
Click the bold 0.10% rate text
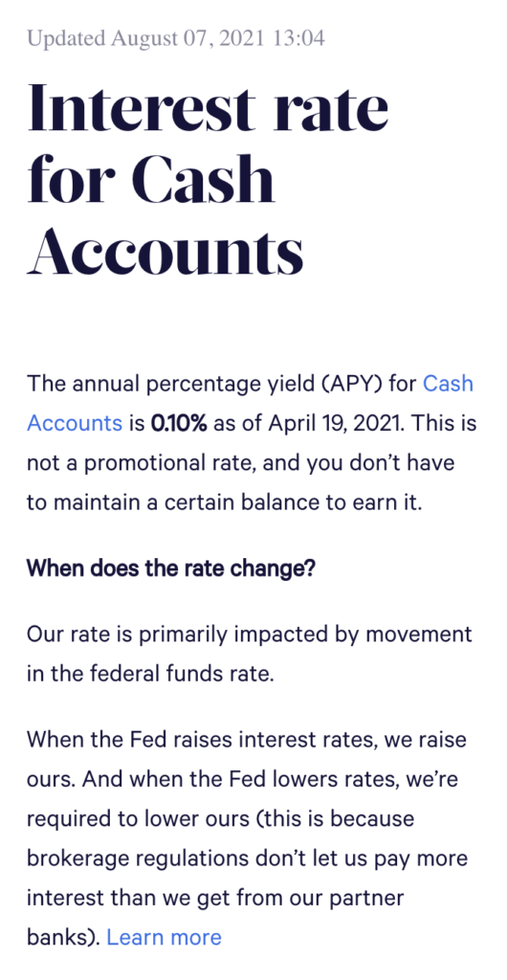[179, 423]
